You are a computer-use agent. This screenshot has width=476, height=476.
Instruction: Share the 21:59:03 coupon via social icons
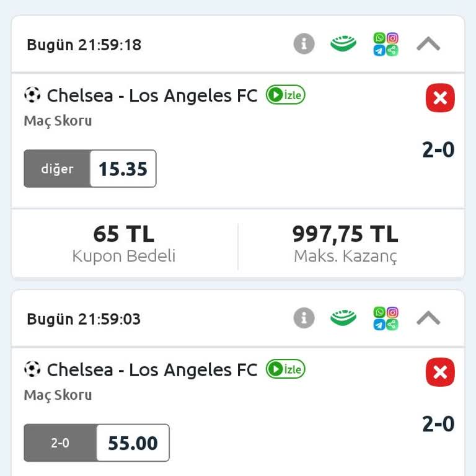(386, 319)
